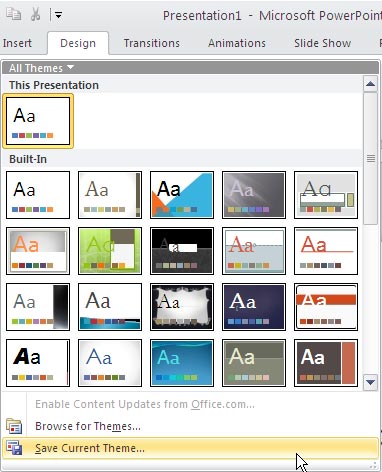Click the gallery scroll up arrow
The height and width of the screenshot is (472, 382).
pyautogui.click(x=370, y=84)
